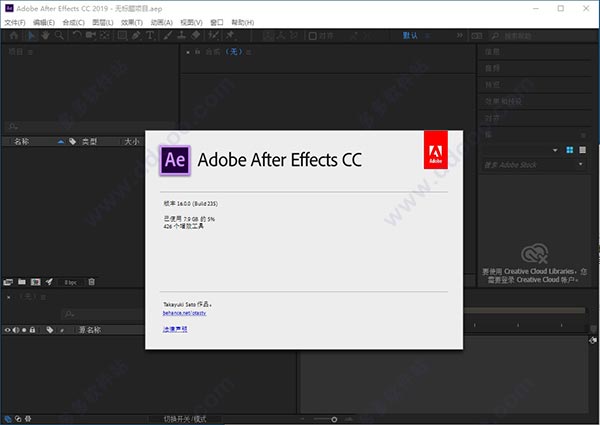Image resolution: width=600 pixels, height=425 pixels.
Task: Select the Zoom magnifier tool
Action: (59, 36)
